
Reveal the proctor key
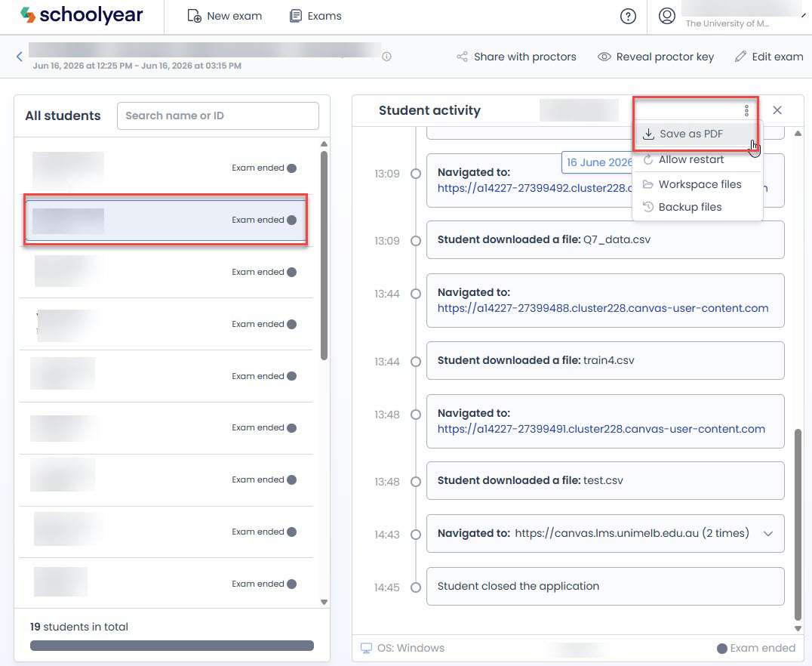click(656, 57)
